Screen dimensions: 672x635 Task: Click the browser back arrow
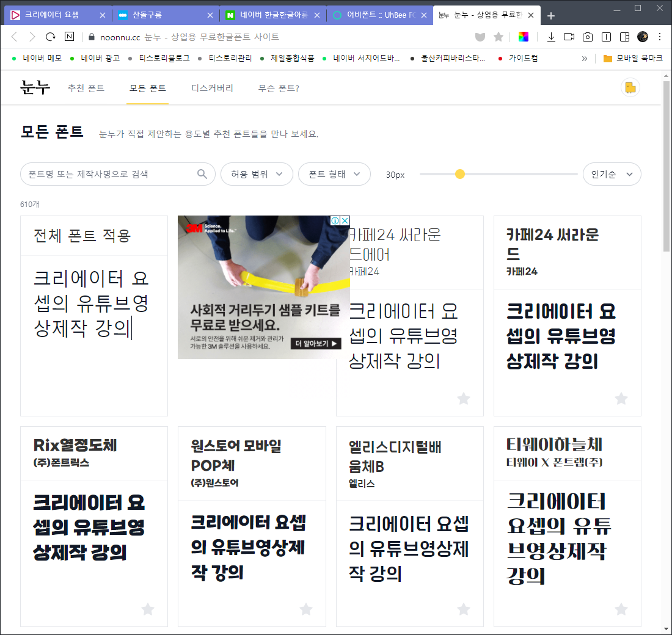coord(14,37)
